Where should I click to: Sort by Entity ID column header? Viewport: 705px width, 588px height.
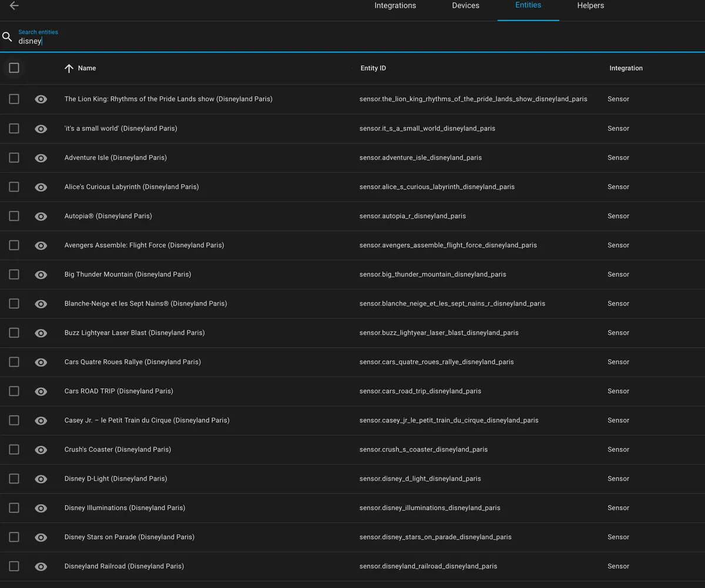[373, 68]
